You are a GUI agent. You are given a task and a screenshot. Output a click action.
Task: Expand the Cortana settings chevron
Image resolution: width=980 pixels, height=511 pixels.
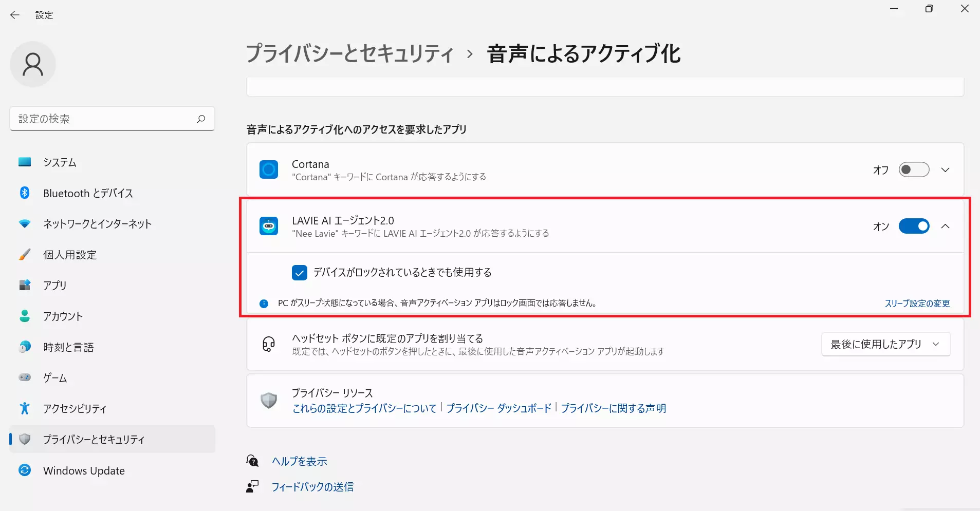click(945, 170)
